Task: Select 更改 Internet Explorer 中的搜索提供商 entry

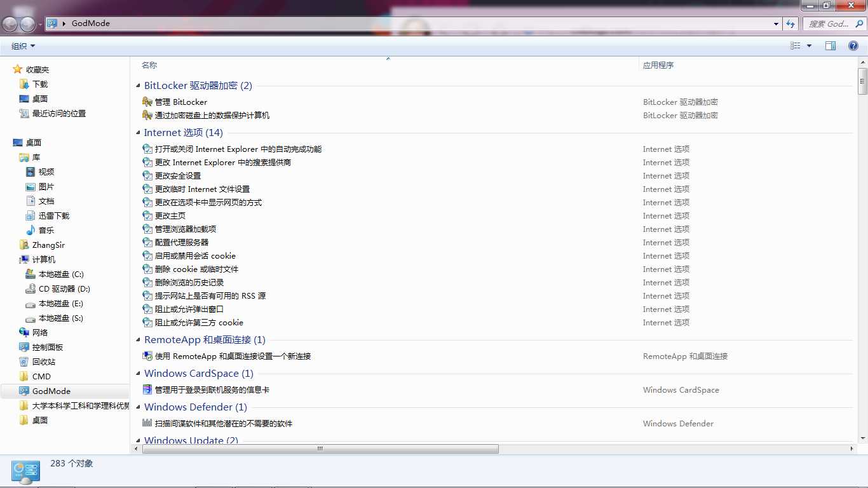Action: click(223, 162)
